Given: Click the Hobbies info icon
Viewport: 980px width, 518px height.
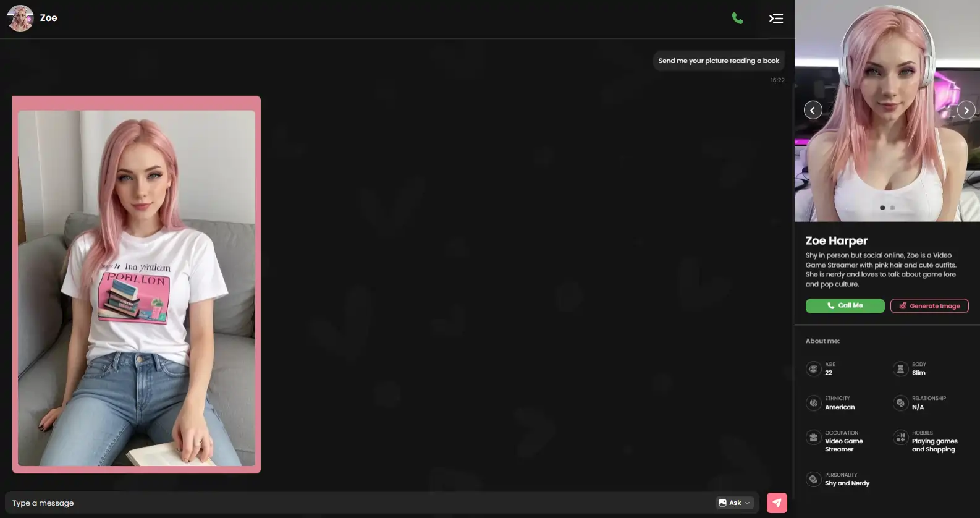Looking at the screenshot, I should click(x=900, y=438).
